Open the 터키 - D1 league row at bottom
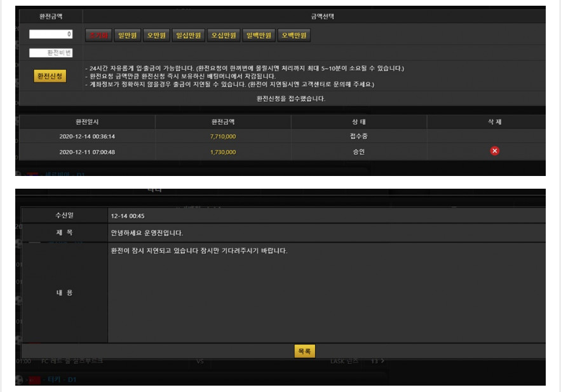This screenshot has height=392, width=561. tap(63, 380)
